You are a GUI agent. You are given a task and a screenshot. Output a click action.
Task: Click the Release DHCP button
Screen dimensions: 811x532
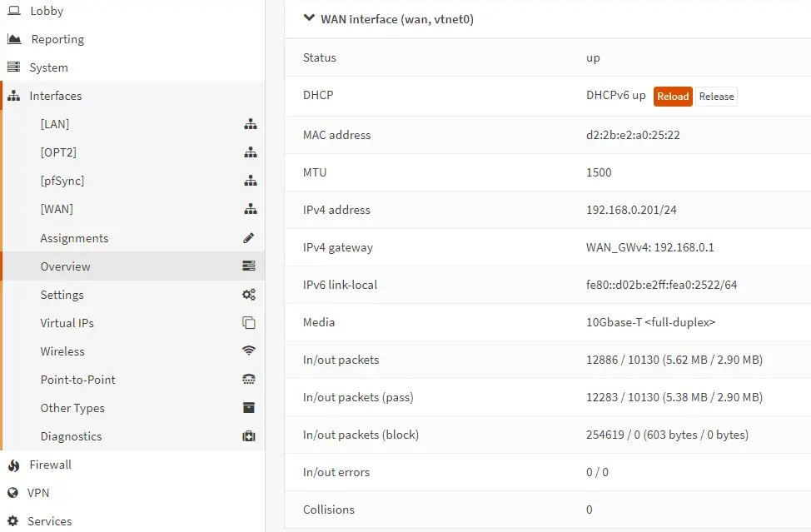click(716, 97)
